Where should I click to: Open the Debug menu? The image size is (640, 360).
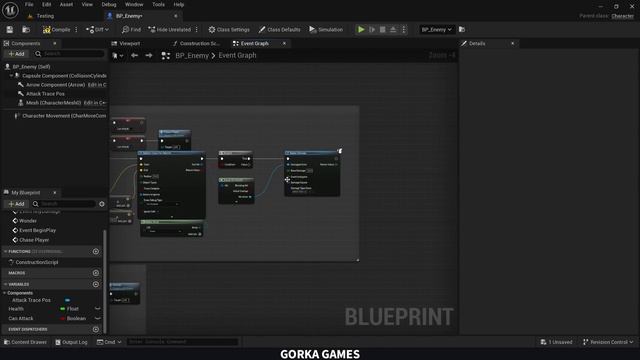pos(109,4)
